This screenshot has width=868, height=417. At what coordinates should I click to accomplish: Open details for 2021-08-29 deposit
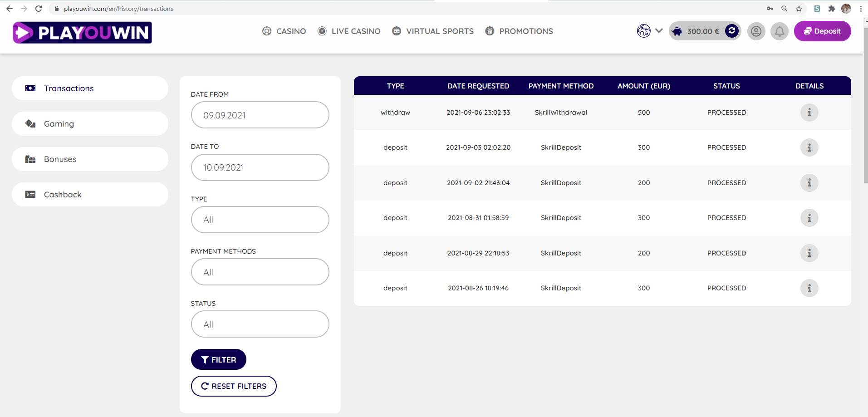[x=809, y=253]
